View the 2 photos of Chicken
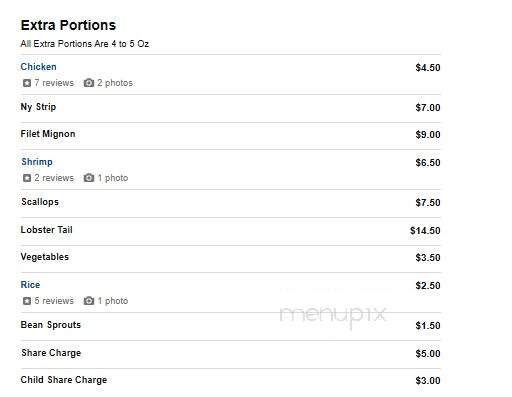The image size is (512, 397). coord(115,83)
